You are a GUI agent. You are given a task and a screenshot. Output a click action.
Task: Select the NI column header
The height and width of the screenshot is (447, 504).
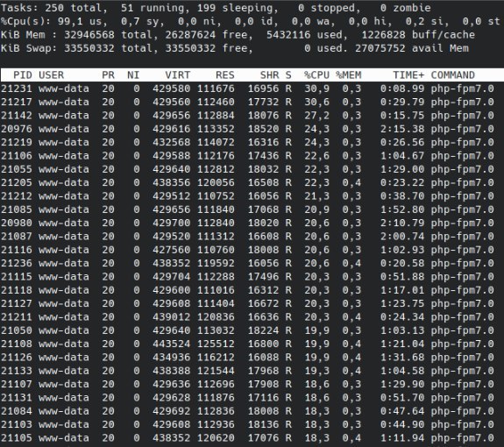click(133, 74)
